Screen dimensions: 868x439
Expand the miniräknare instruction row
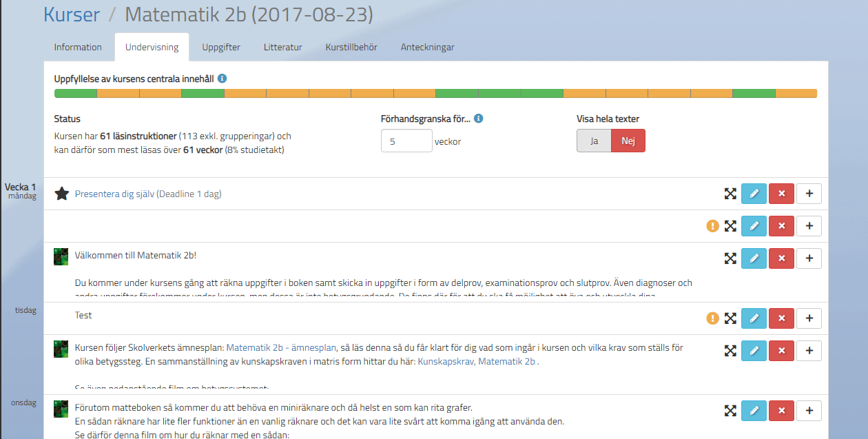pos(731,411)
